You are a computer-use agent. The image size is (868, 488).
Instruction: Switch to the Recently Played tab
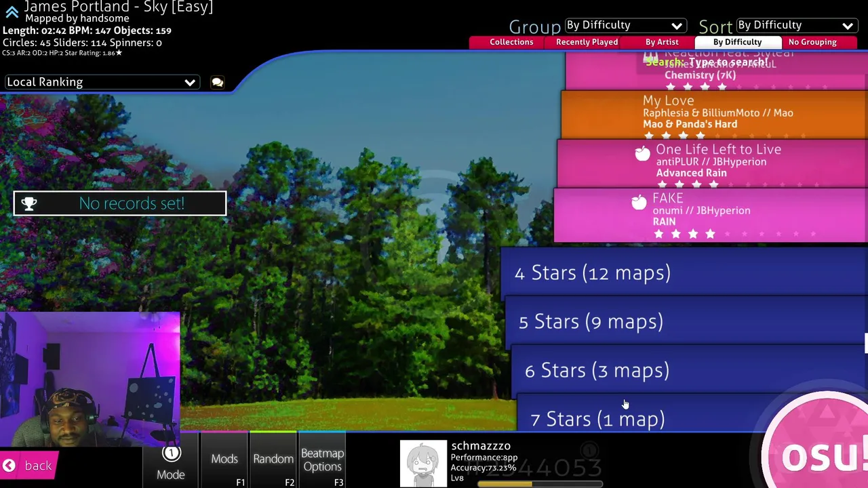[587, 42]
